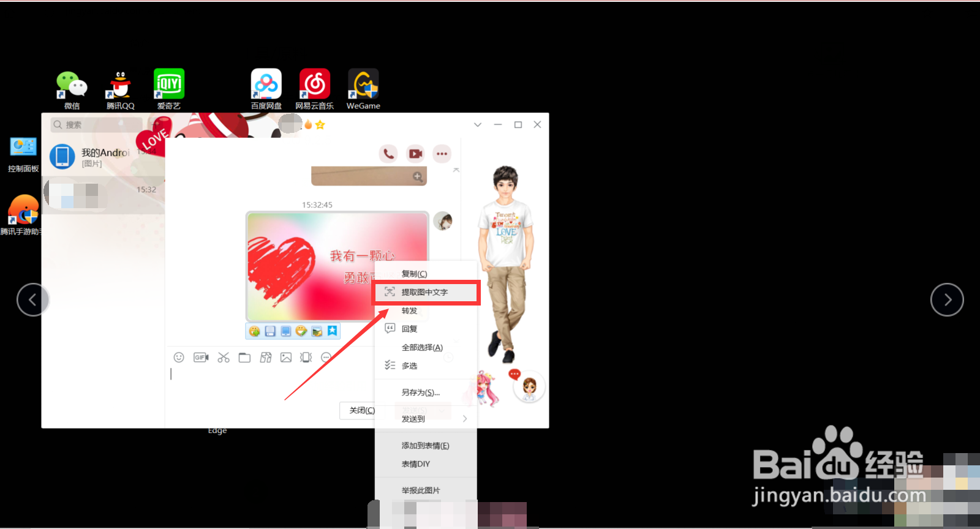980x529 pixels.
Task: Click the send file folder icon
Action: pos(244,358)
